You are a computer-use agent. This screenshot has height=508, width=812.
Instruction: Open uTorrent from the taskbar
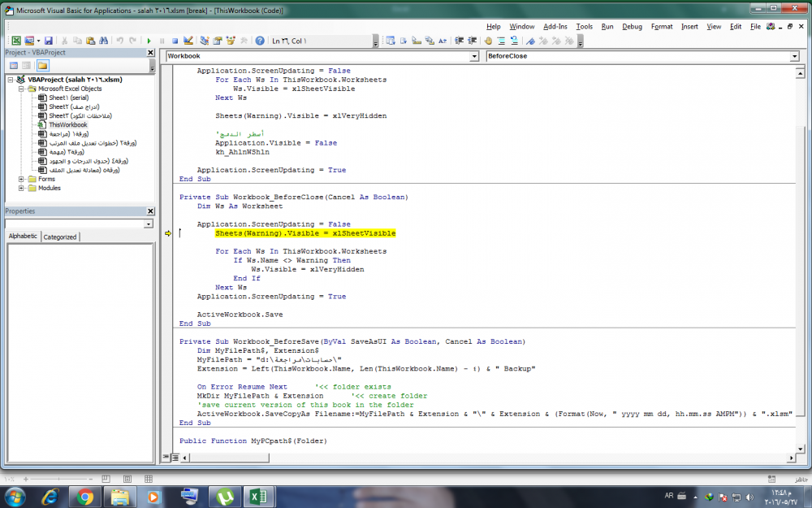point(224,497)
